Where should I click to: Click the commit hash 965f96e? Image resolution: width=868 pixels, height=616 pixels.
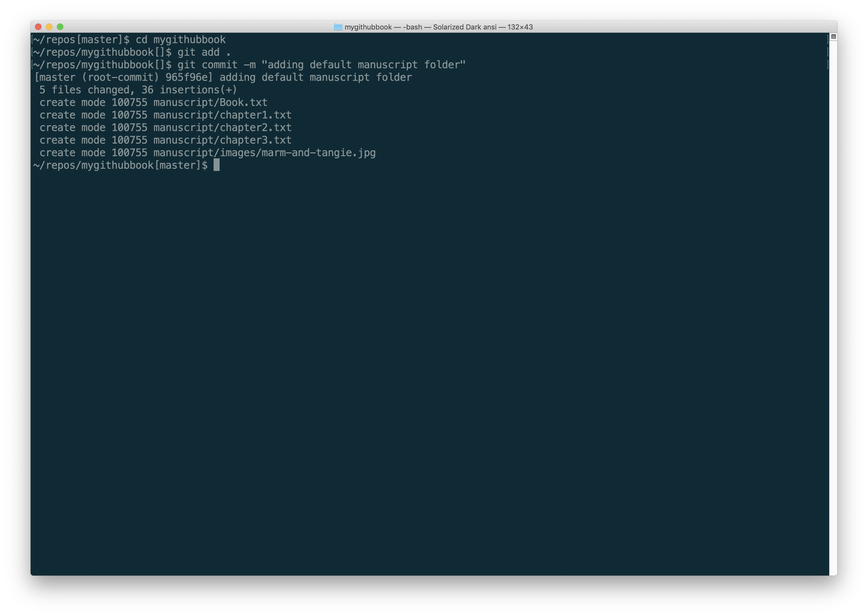point(188,77)
